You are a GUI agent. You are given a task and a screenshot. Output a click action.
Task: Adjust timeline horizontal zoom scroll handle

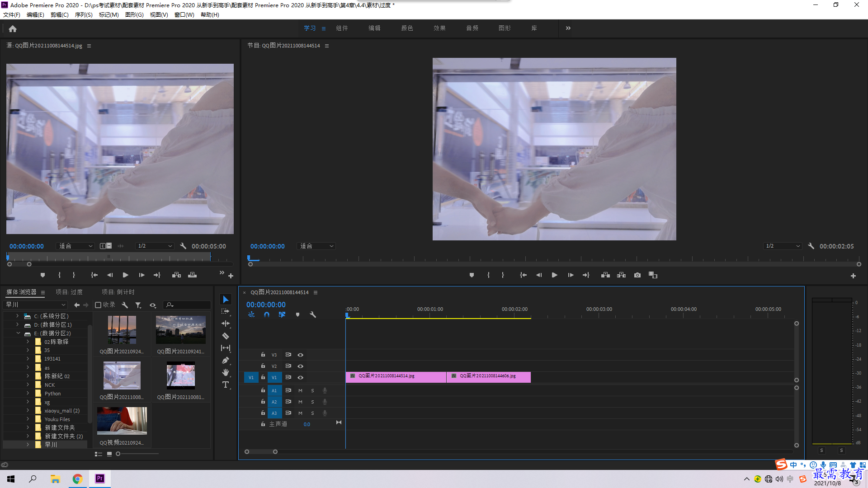[275, 452]
